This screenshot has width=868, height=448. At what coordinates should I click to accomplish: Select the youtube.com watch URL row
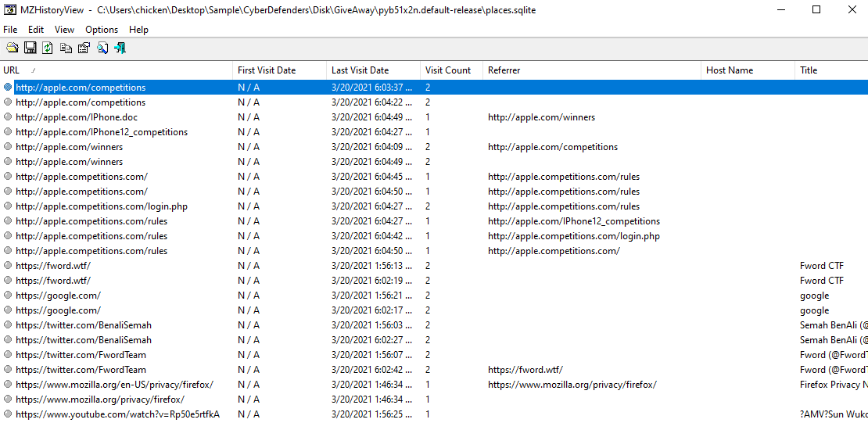117,414
